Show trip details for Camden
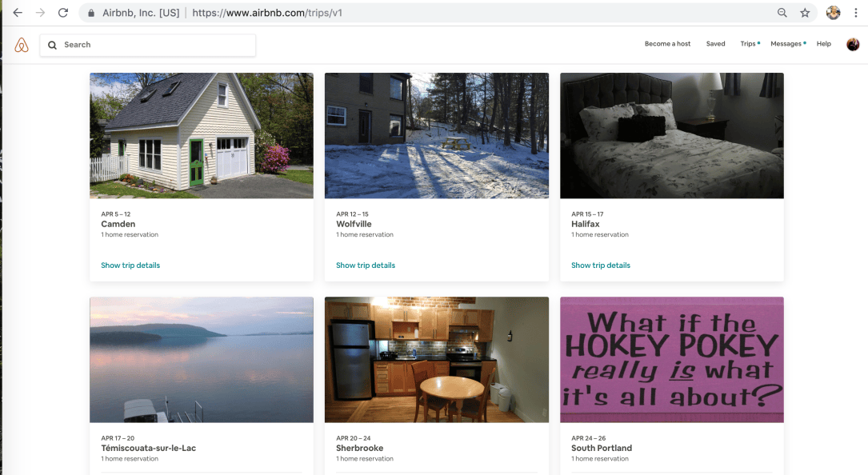This screenshot has height=475, width=868. tap(130, 265)
